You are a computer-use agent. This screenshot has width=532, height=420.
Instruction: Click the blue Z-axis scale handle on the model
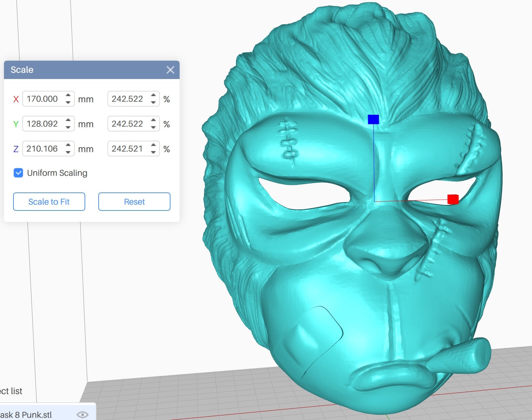tap(373, 120)
